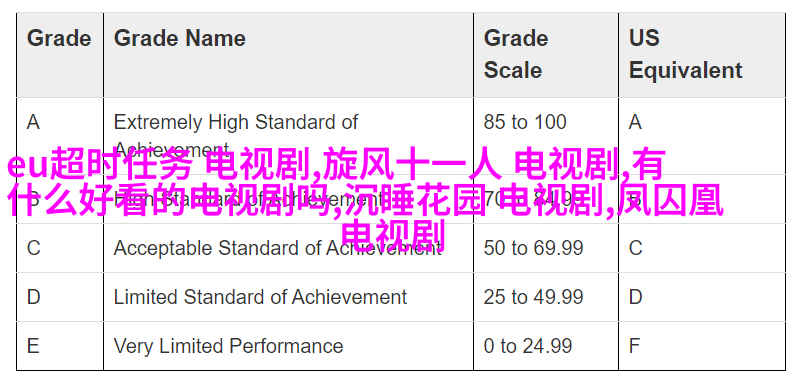Click the grade E cell
Viewport: 804px width, 391px height.
pos(60,346)
